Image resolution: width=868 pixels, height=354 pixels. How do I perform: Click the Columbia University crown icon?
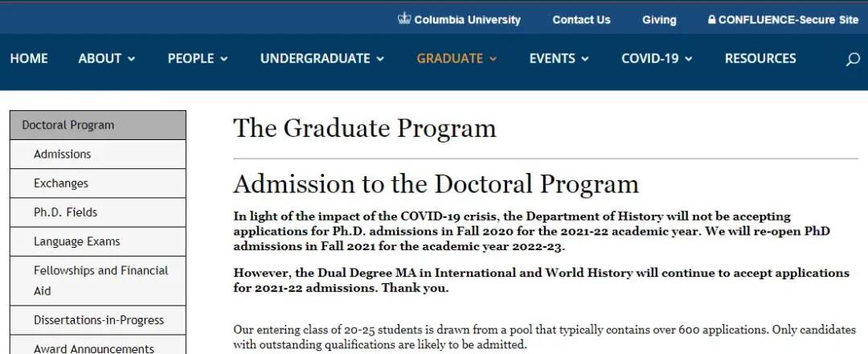404,19
